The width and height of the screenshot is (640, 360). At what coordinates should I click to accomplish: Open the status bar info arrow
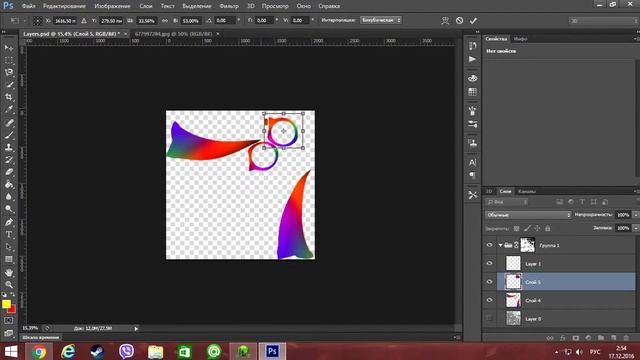coord(136,329)
